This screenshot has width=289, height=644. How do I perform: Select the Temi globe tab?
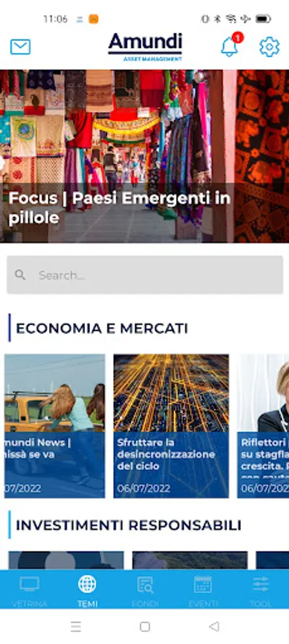tap(87, 592)
